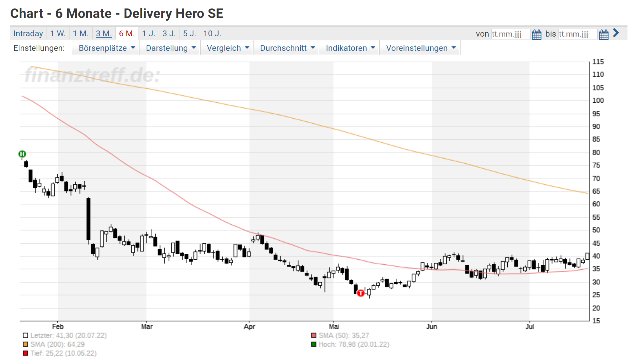
Task: Open the 'von' date calendar picker icon
Action: pos(537,34)
